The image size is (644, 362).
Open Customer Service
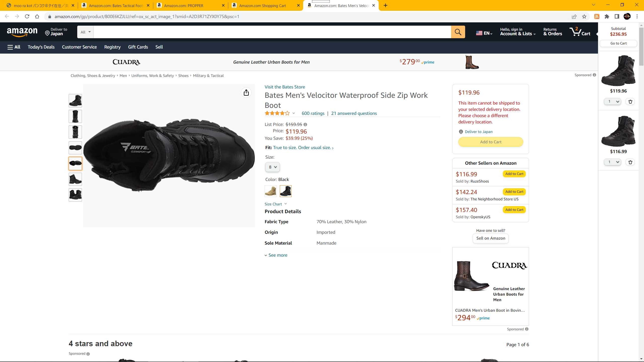(79, 47)
